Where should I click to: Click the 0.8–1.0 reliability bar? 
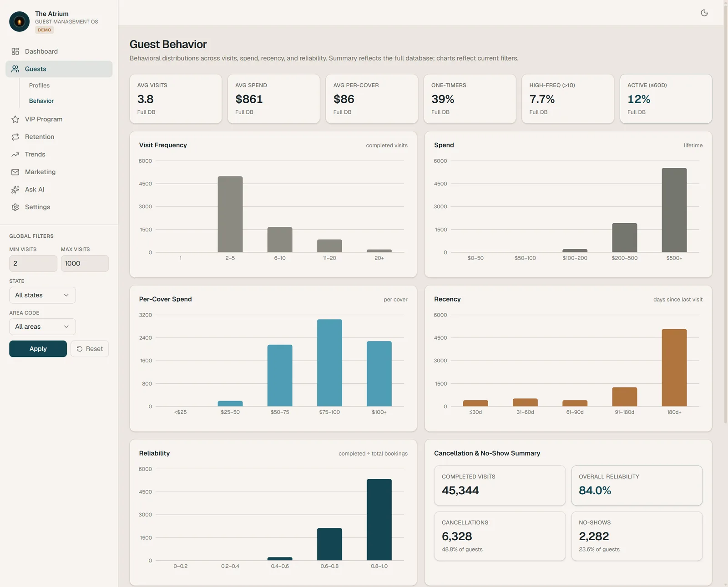click(379, 520)
